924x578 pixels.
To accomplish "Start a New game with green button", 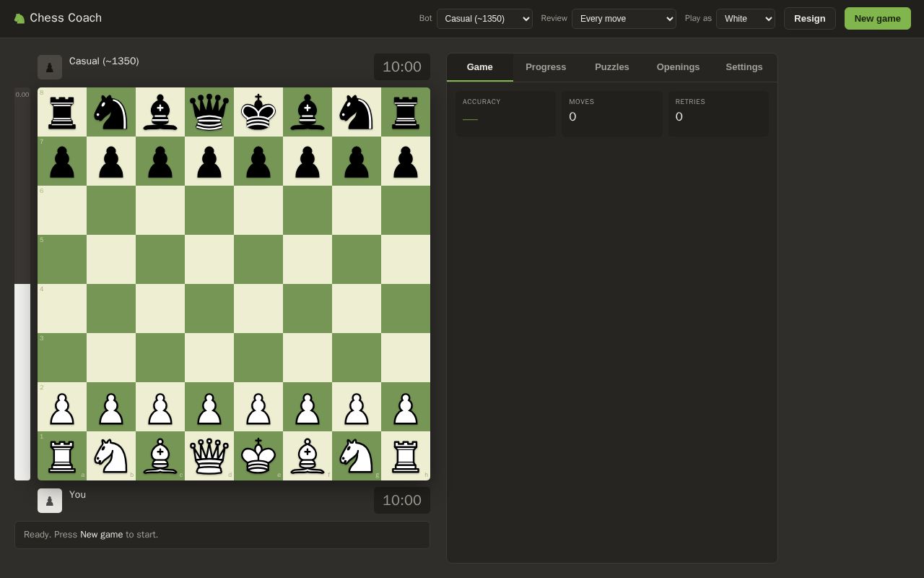I will click(x=878, y=19).
